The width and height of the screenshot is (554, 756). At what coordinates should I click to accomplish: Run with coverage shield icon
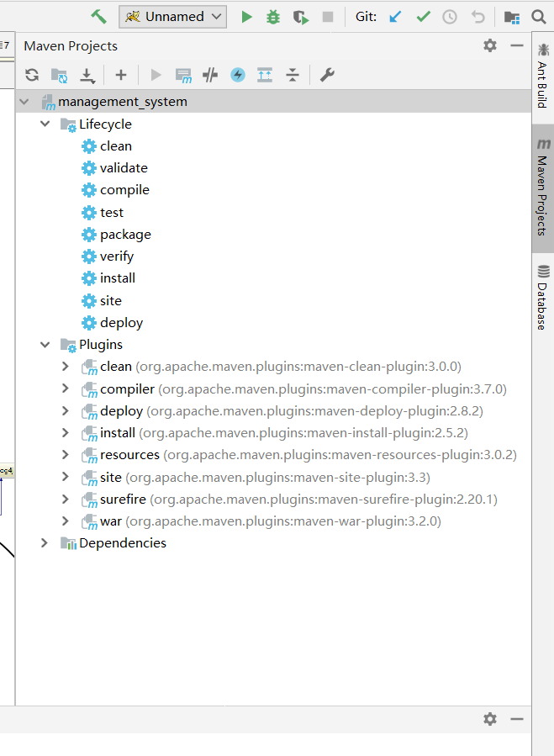coord(301,18)
